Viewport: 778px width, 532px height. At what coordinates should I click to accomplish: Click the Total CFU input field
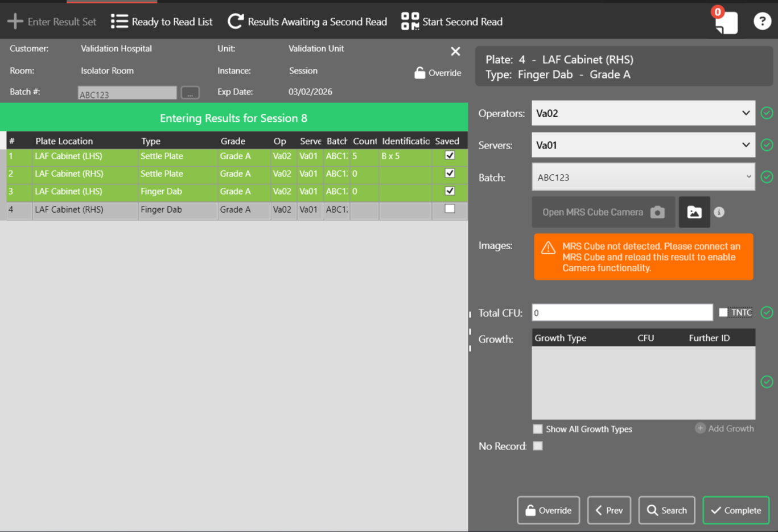coord(621,312)
